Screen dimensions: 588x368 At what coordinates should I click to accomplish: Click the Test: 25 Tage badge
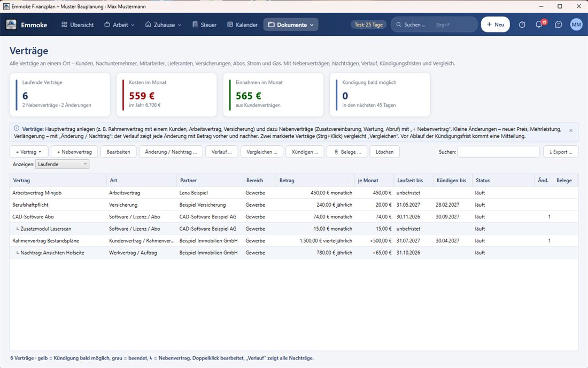369,25
